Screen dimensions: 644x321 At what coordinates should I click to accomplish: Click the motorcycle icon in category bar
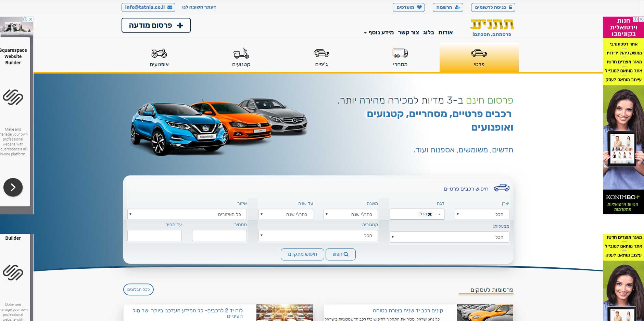[x=159, y=53]
